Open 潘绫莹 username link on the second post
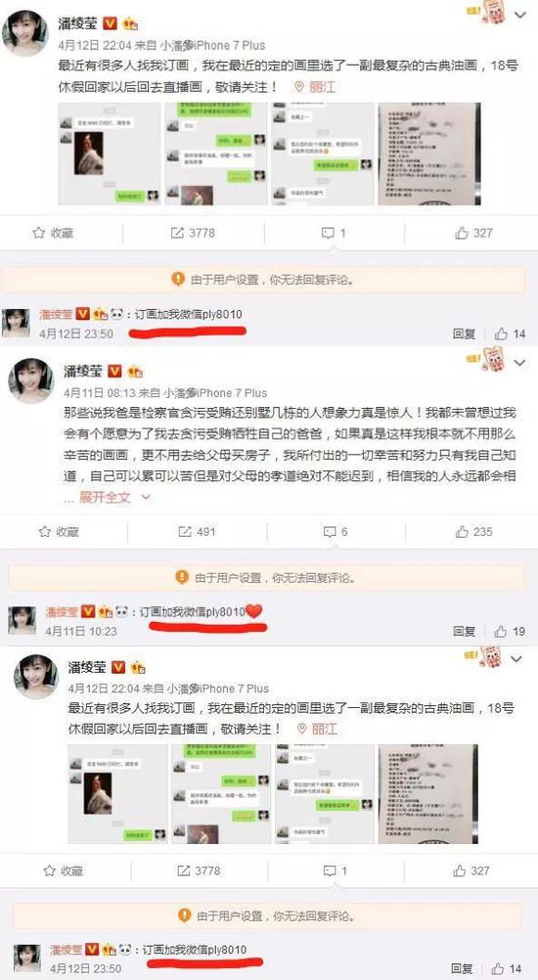This screenshot has width=538, height=980. pyautogui.click(x=84, y=372)
